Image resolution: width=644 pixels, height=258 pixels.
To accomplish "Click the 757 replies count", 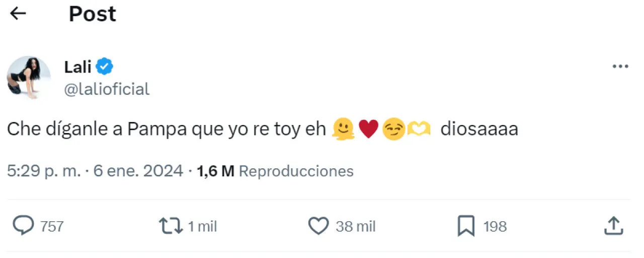I will (52, 227).
